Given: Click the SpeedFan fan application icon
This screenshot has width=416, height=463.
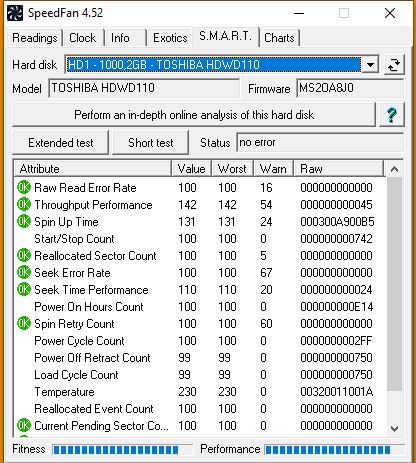Looking at the screenshot, I should pos(15,13).
